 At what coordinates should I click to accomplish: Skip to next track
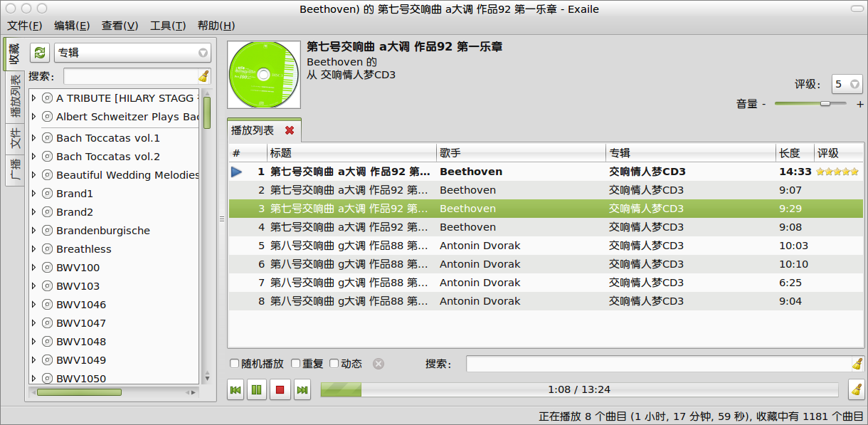point(302,390)
